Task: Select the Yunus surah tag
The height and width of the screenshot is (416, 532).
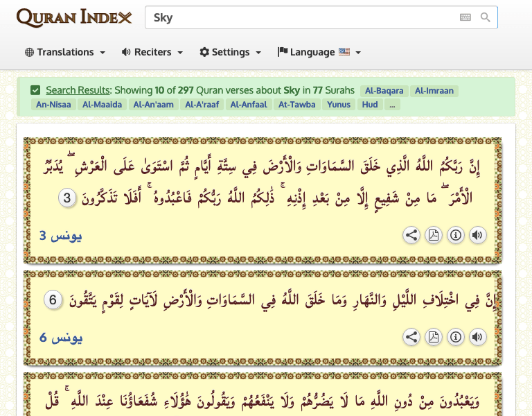Action: pyautogui.click(x=339, y=105)
